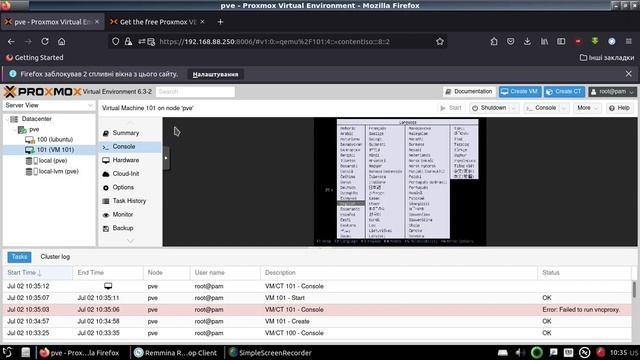Open the Firefox home page icon

tap(61, 41)
